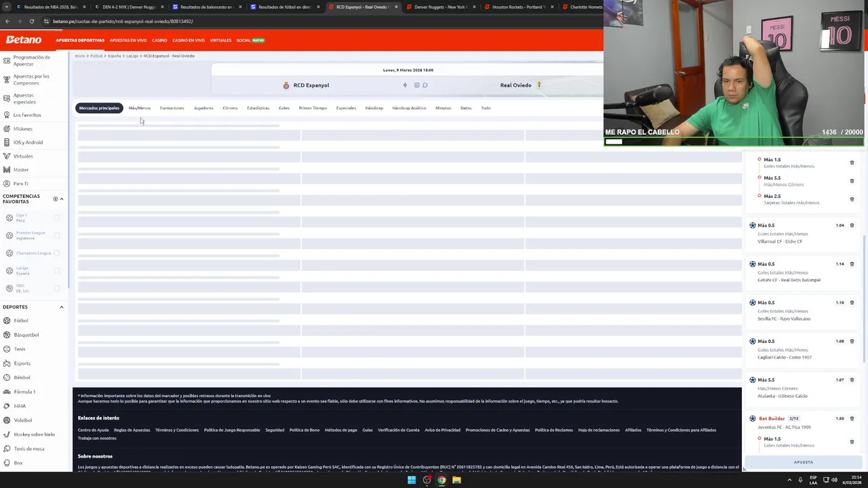Open Política de Juego Responsable link
Image resolution: width=868 pixels, height=488 pixels.
(x=232, y=430)
